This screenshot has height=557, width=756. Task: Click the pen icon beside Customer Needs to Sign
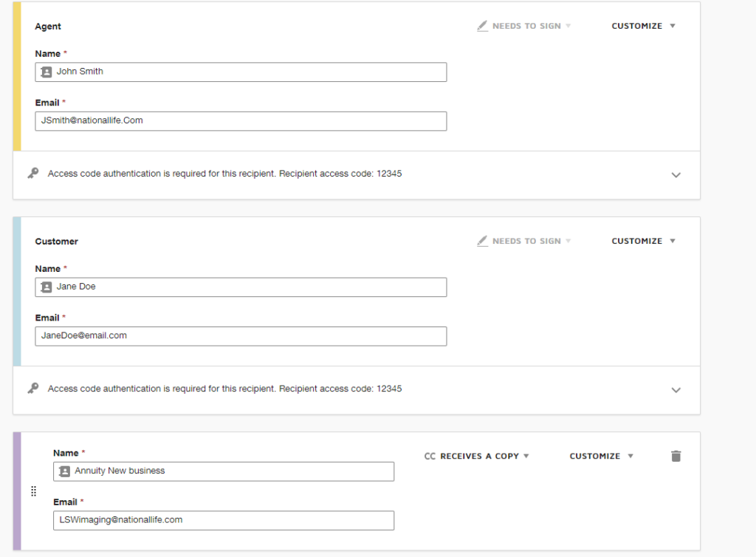(x=482, y=241)
